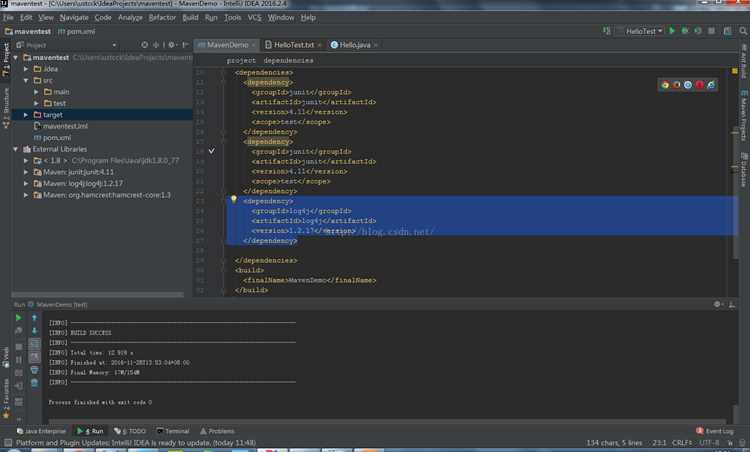Open the Navigate menu
Screen dimensions: 750x452
(74, 18)
